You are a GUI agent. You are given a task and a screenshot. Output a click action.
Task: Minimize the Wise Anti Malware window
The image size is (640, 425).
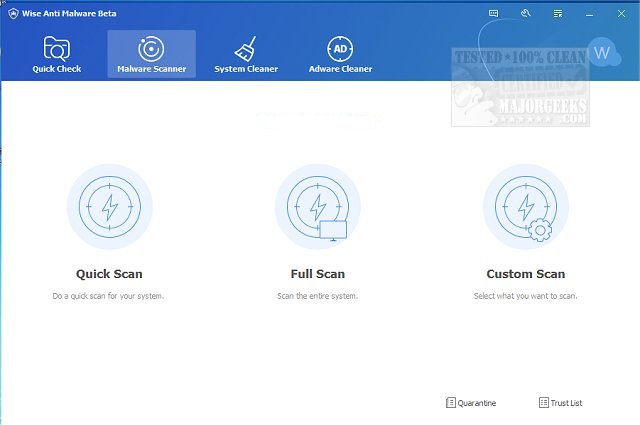pyautogui.click(x=589, y=15)
